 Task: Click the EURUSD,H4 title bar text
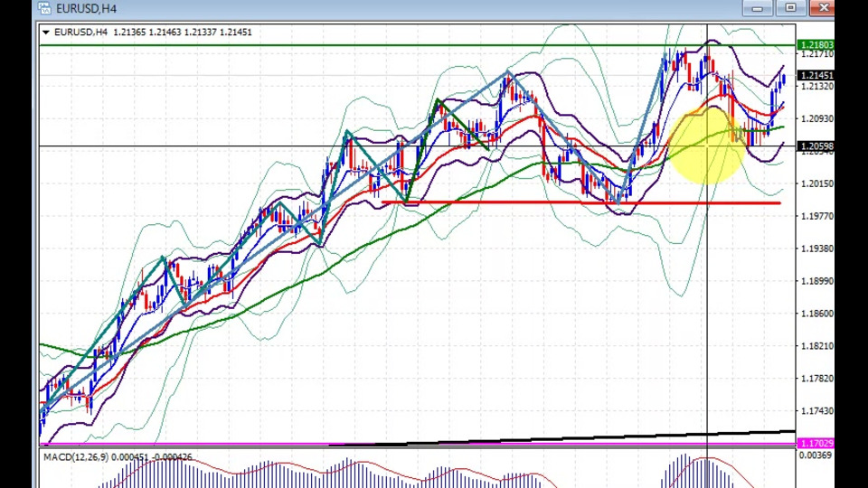(x=87, y=8)
